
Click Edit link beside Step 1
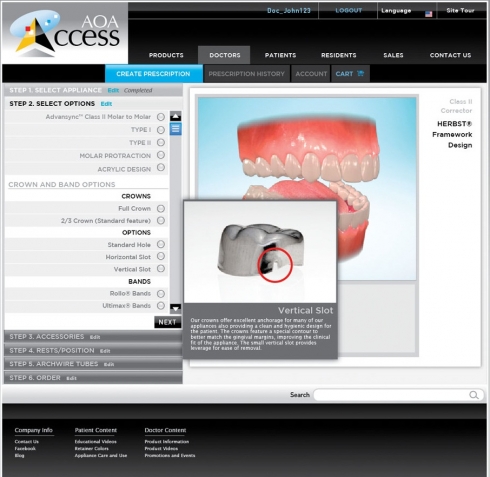pyautogui.click(x=113, y=90)
